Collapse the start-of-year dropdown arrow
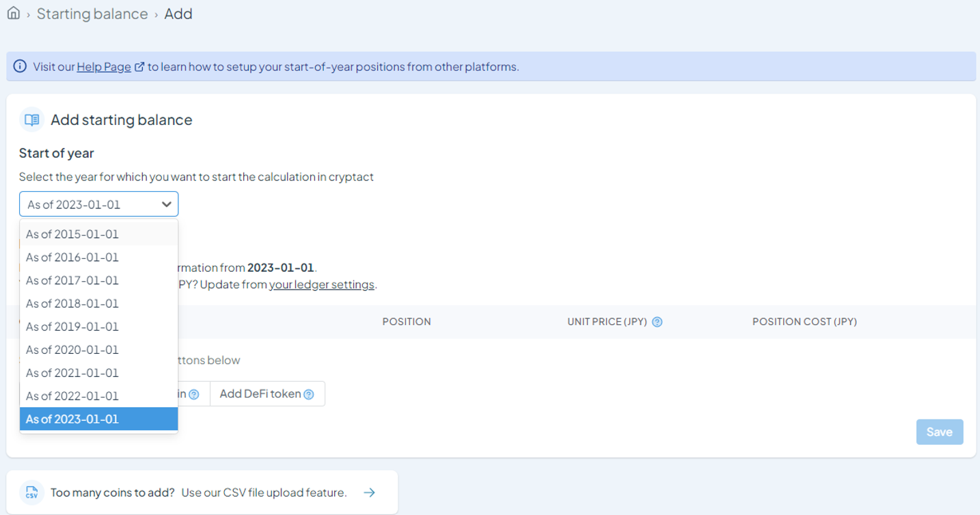The width and height of the screenshot is (980, 515). 166,204
